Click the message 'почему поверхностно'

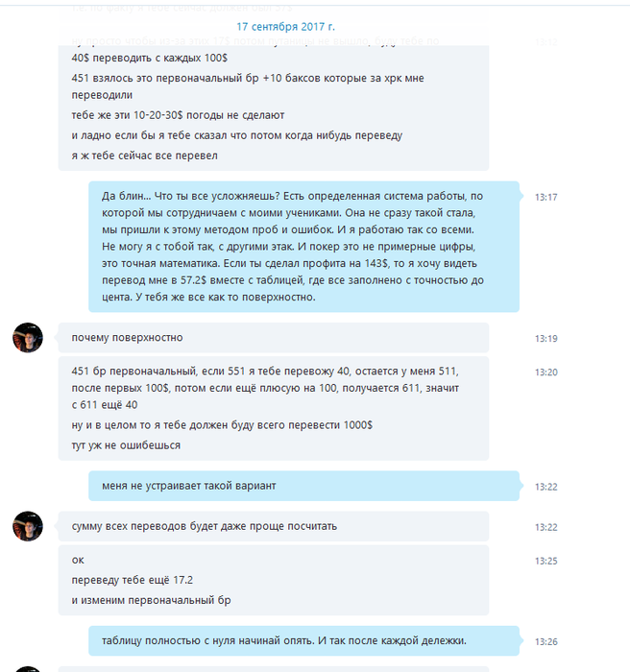127,338
